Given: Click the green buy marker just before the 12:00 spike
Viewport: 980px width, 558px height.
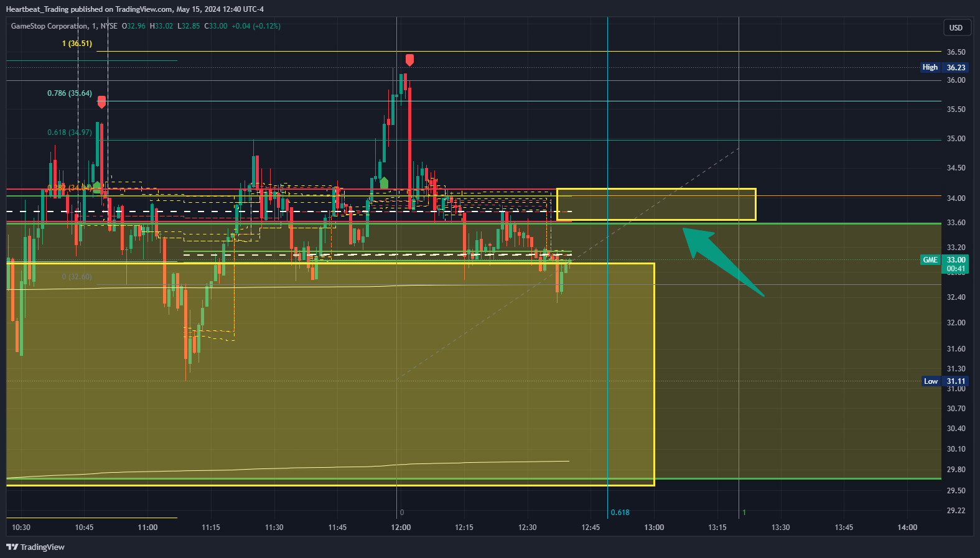Looking at the screenshot, I should click(384, 183).
